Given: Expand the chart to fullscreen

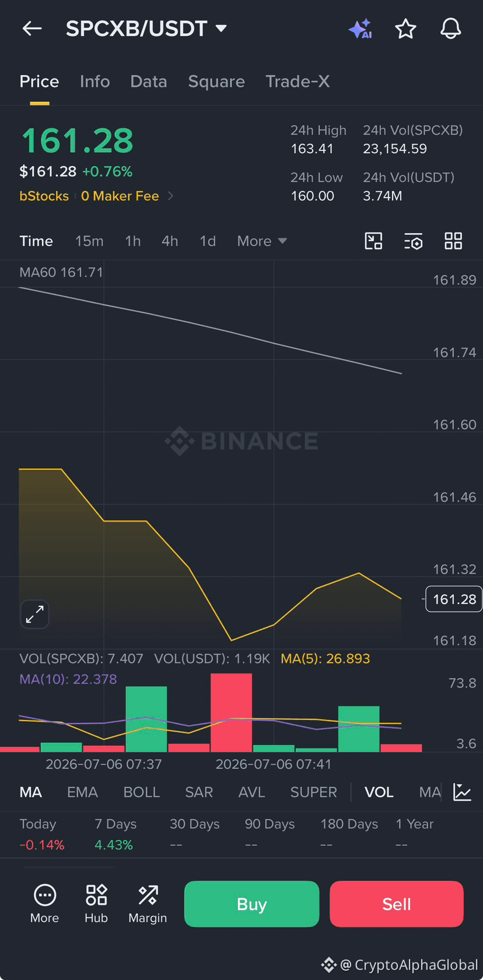Looking at the screenshot, I should [x=34, y=614].
